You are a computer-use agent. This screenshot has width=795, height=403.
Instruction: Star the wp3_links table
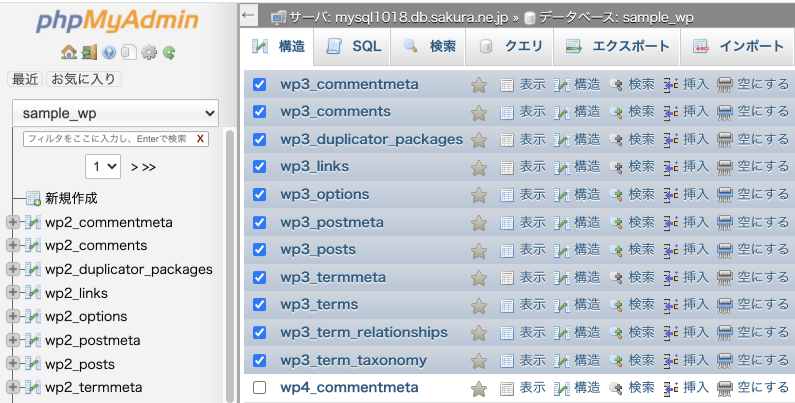pos(479,168)
